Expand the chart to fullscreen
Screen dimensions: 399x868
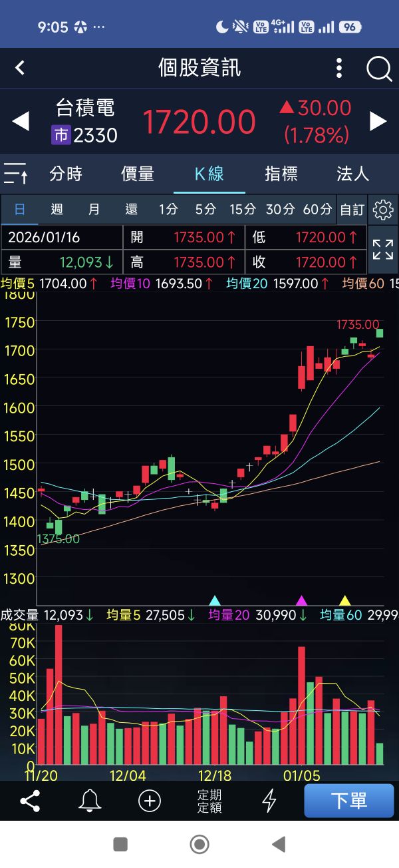[383, 250]
